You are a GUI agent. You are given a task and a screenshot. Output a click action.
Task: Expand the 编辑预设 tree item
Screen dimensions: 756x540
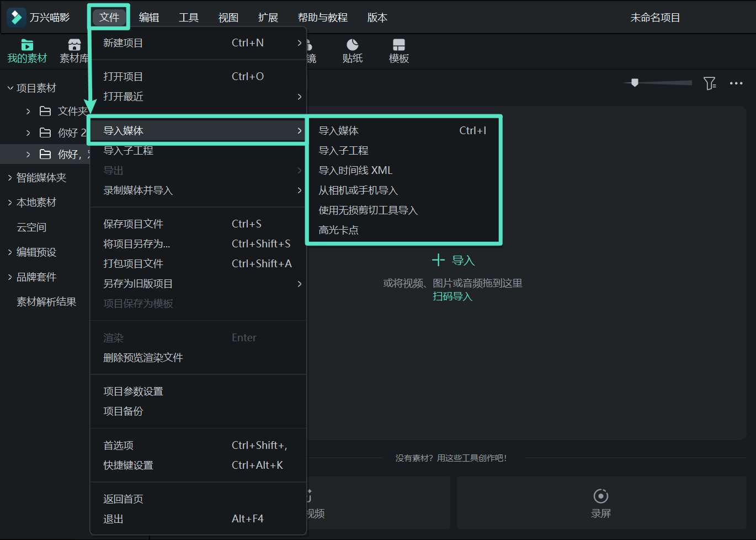click(x=10, y=252)
